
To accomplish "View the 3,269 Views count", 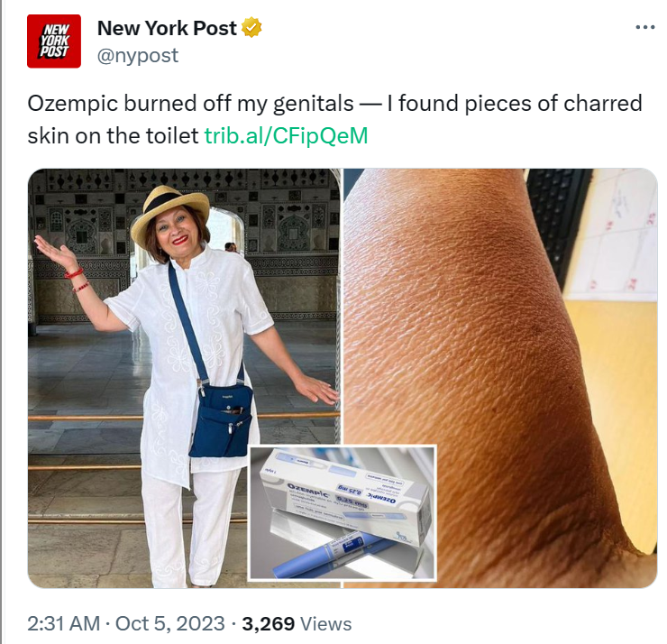I will (x=297, y=624).
